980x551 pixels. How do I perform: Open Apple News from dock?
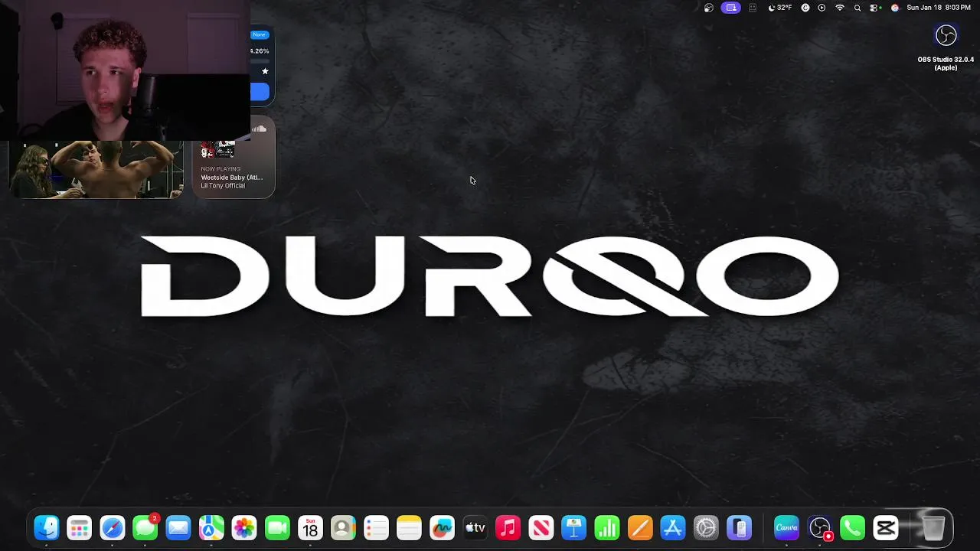pyautogui.click(x=541, y=528)
